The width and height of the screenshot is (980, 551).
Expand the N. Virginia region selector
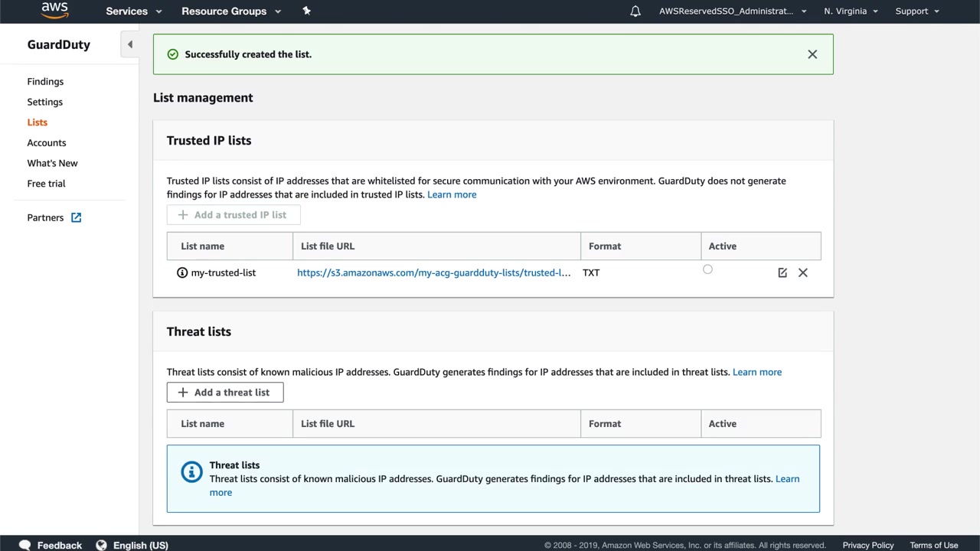click(x=851, y=11)
